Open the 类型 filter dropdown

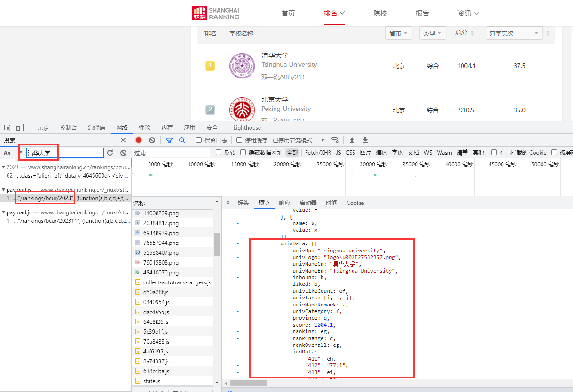click(432, 33)
